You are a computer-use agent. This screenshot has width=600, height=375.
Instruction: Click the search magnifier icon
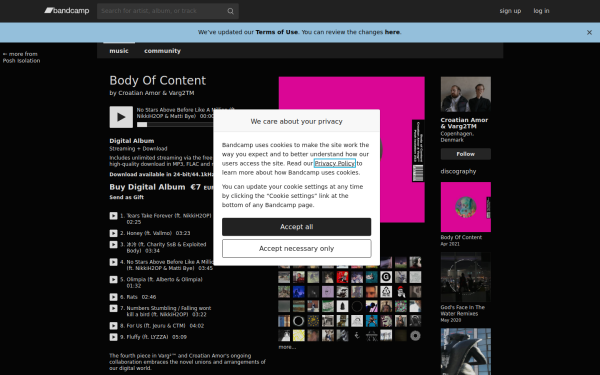click(230, 11)
